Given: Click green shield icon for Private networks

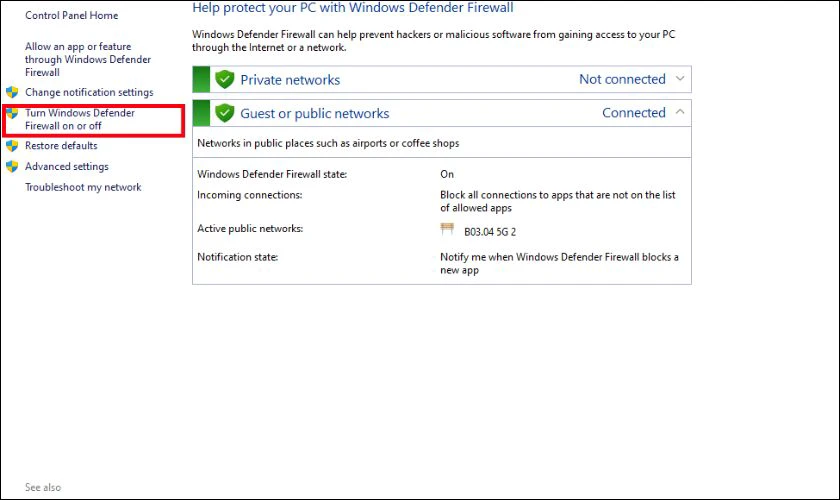Looking at the screenshot, I should [224, 79].
